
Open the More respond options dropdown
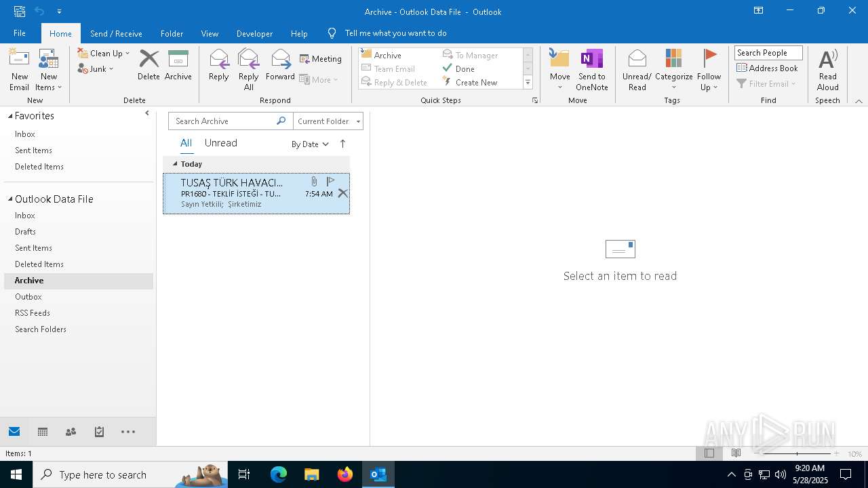click(x=319, y=79)
